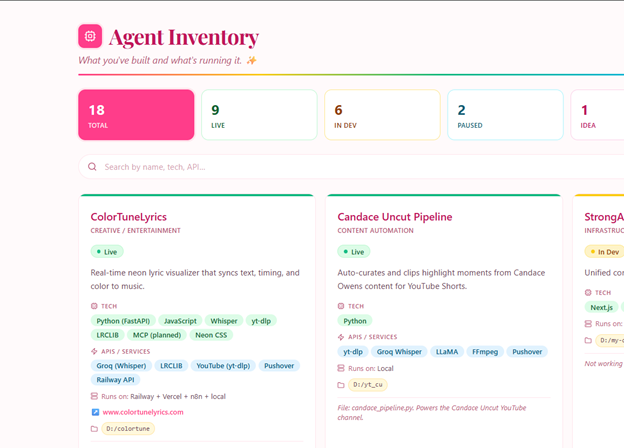
Task: Click the FFmpeg service tag
Action: [485, 352]
